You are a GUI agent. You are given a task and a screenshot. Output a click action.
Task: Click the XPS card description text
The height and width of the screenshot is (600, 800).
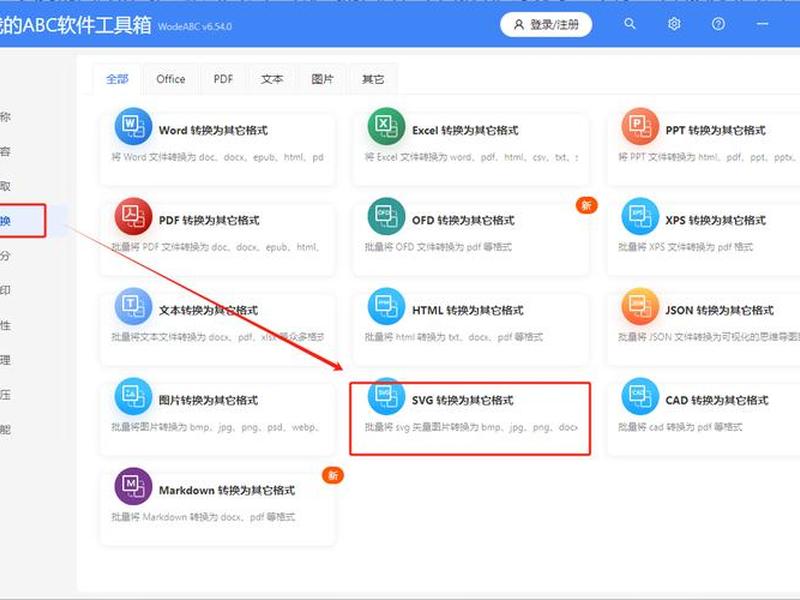click(686, 247)
